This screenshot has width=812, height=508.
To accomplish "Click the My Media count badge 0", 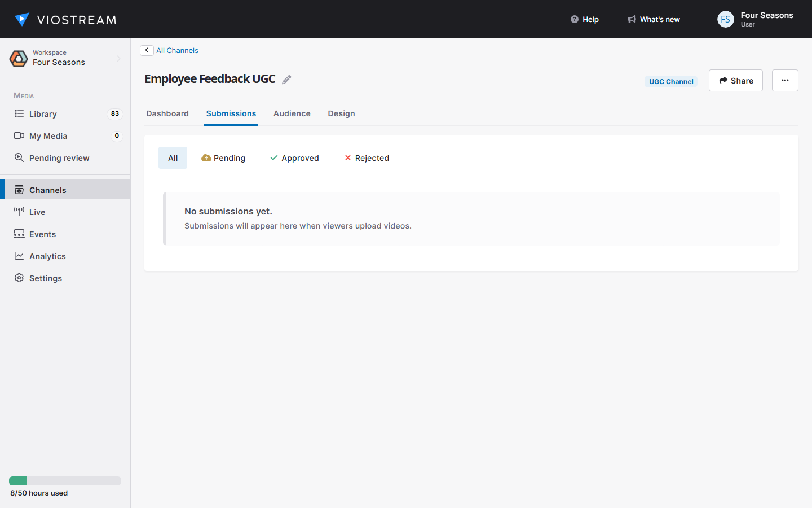I will (117, 135).
